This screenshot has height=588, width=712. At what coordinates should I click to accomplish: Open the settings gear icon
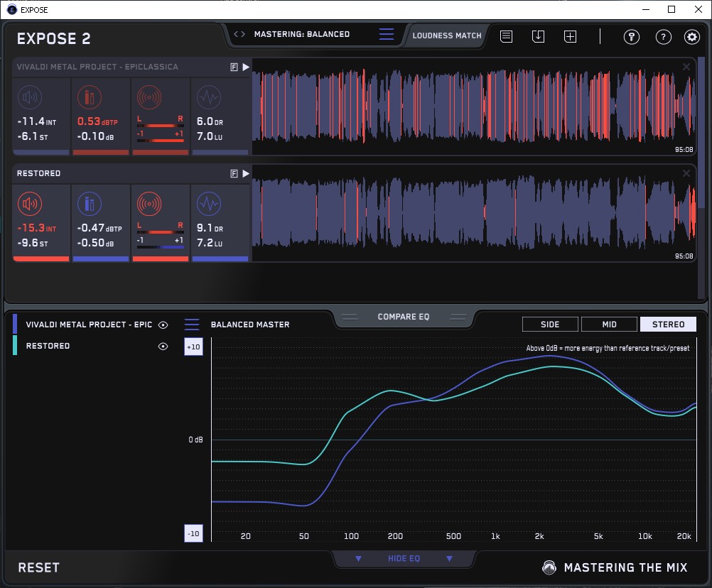(692, 37)
